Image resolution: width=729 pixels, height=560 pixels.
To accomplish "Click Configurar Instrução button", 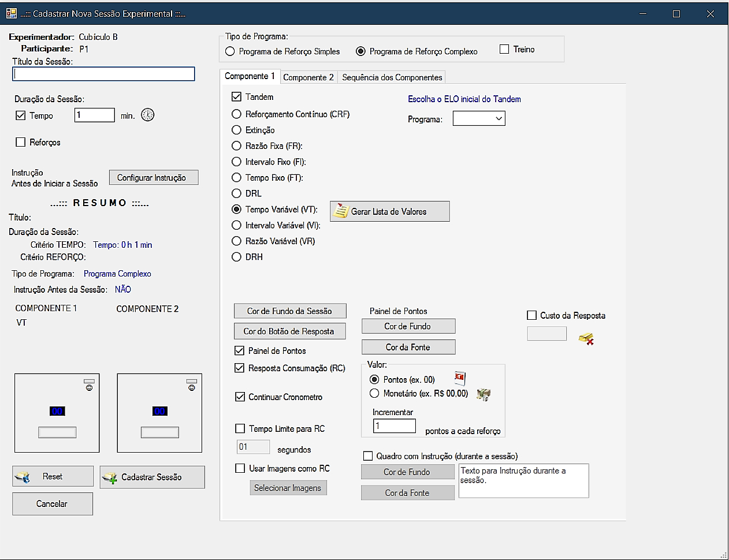I will (x=154, y=177).
